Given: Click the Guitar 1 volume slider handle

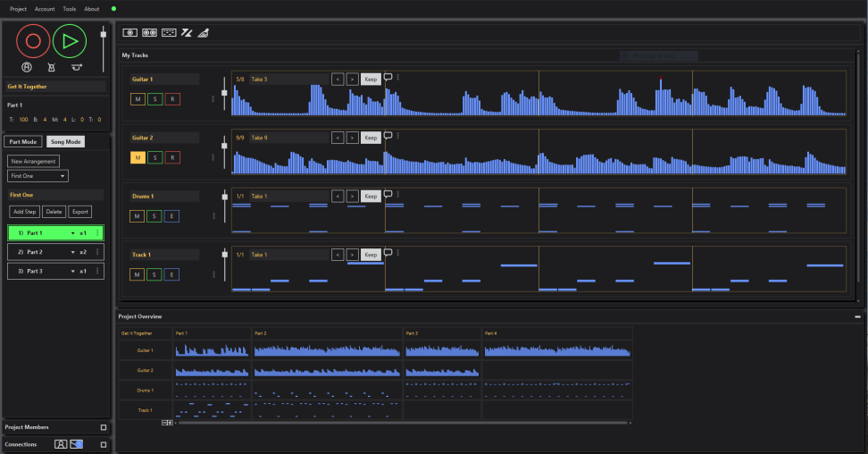Looking at the screenshot, I should (224, 95).
